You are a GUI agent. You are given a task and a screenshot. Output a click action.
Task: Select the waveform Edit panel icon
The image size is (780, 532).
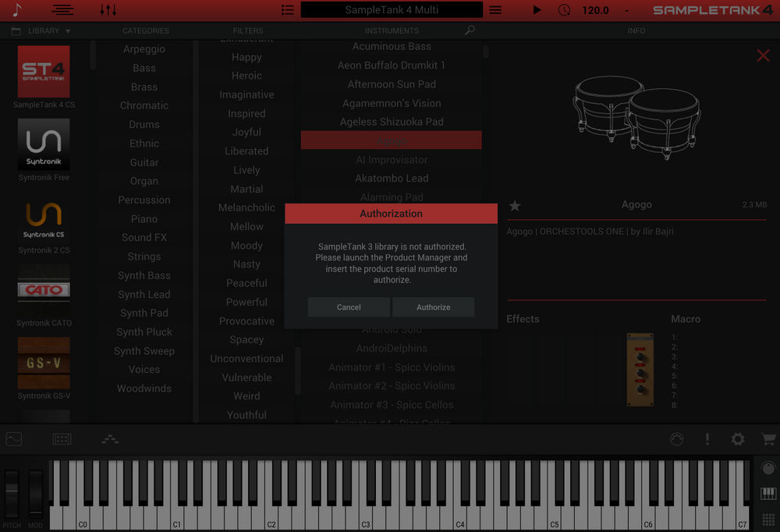point(13,439)
